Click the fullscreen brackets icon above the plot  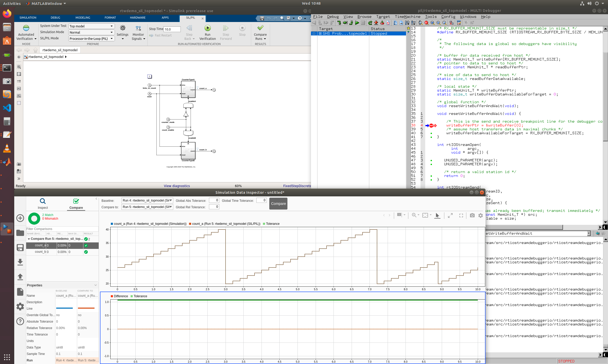point(461,215)
